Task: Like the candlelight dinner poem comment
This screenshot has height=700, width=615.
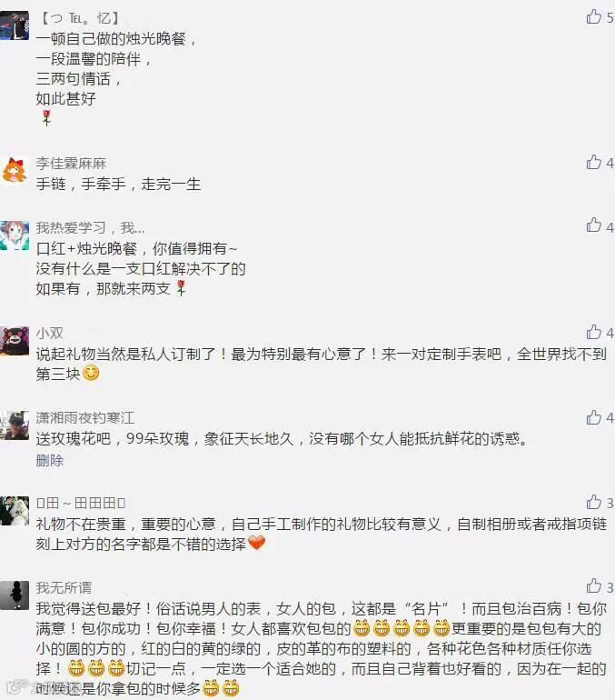Action: [x=593, y=16]
